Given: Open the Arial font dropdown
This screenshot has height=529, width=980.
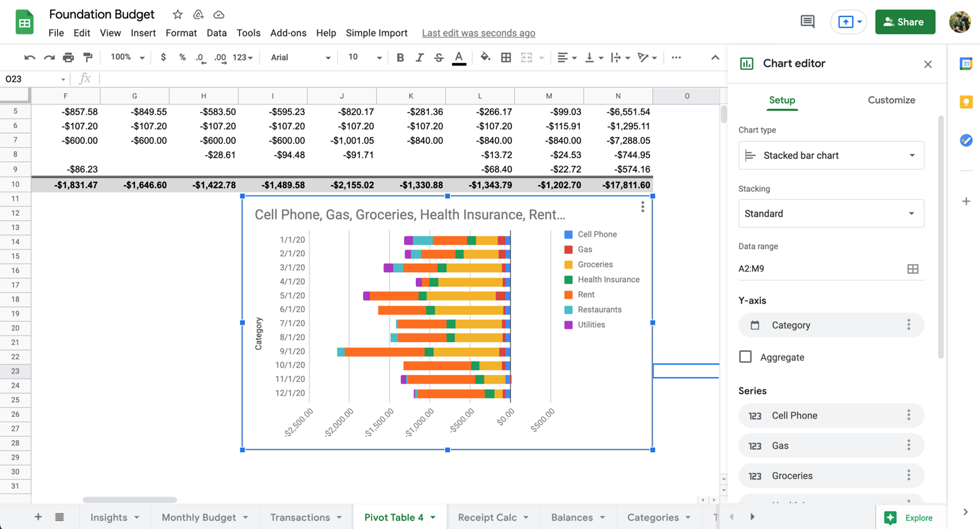Looking at the screenshot, I should (x=300, y=58).
